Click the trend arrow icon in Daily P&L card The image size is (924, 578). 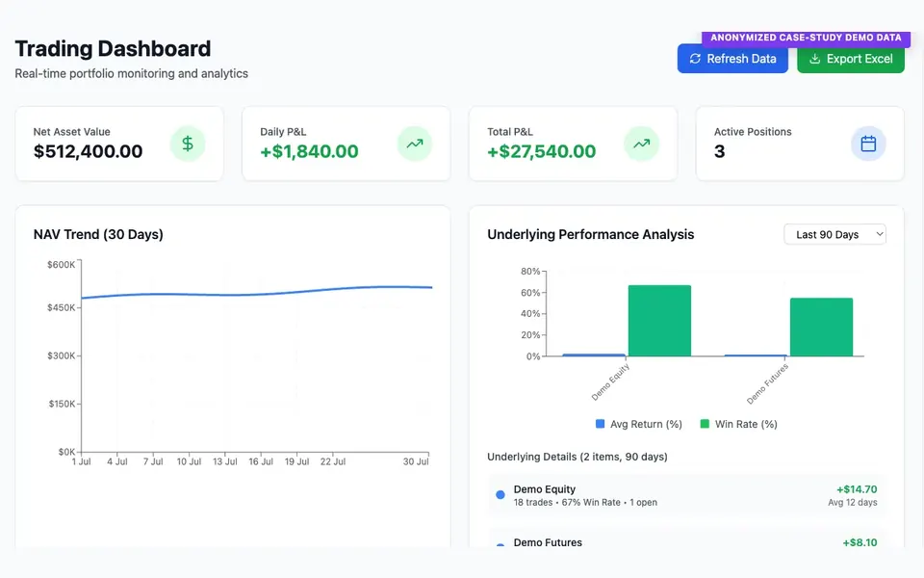pos(414,144)
